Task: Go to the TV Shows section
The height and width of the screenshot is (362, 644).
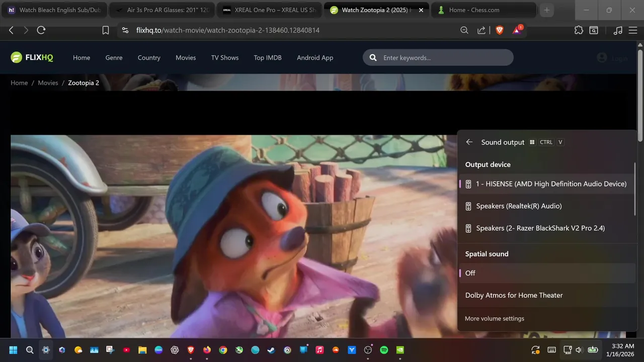Action: pos(225,58)
